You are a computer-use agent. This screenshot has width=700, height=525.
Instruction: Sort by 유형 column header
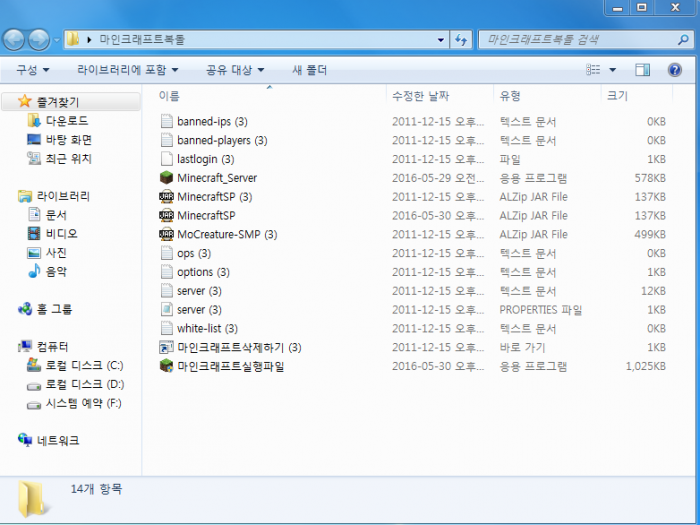coord(510,96)
